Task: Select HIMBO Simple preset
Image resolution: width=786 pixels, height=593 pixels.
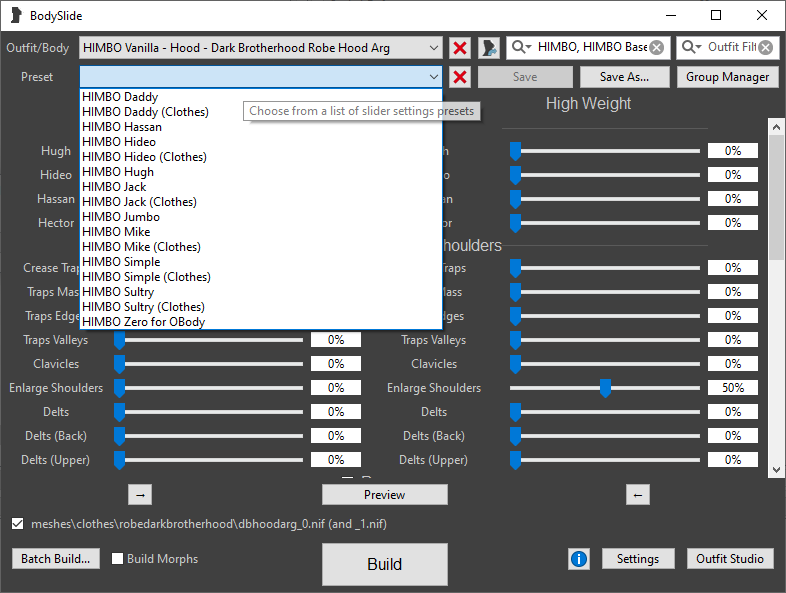Action: pyautogui.click(x=261, y=262)
